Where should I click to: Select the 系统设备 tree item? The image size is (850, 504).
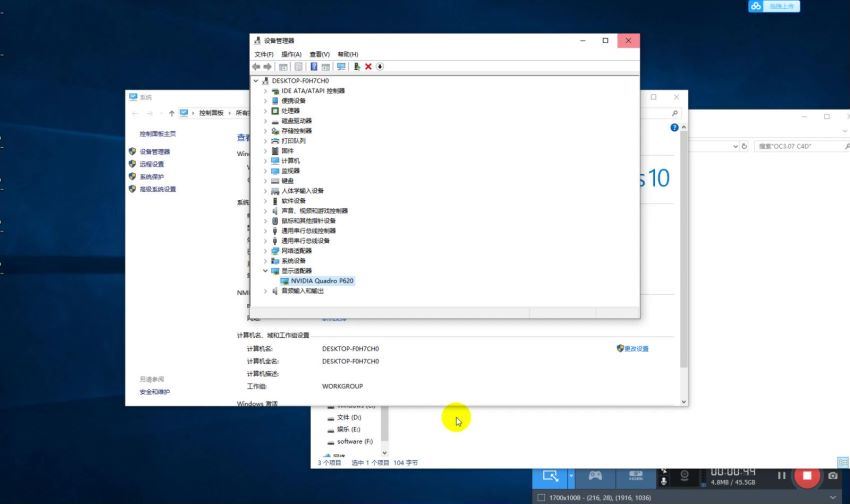click(293, 261)
